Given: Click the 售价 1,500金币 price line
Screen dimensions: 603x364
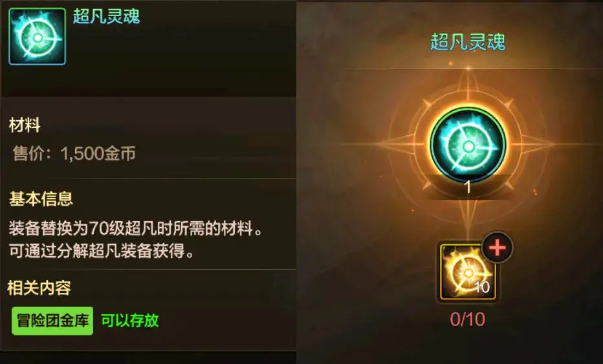Looking at the screenshot, I should 74,153.
